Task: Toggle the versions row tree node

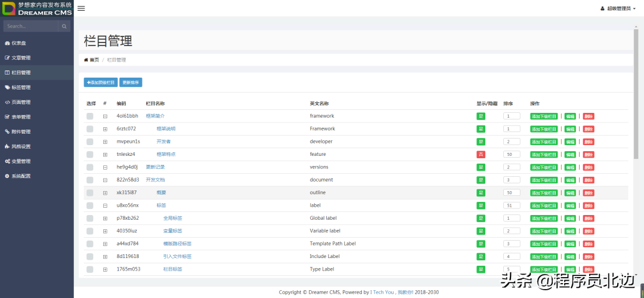Action: pyautogui.click(x=105, y=168)
